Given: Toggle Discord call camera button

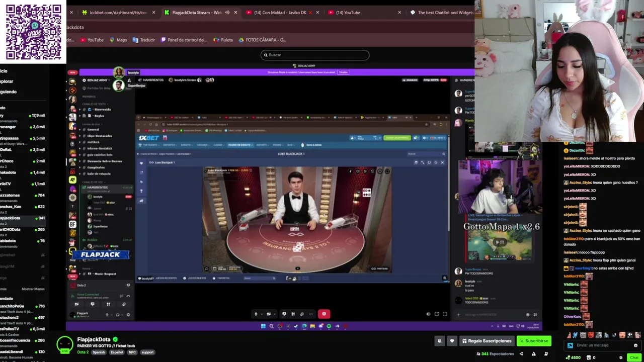Looking at the screenshot, I should [268, 314].
